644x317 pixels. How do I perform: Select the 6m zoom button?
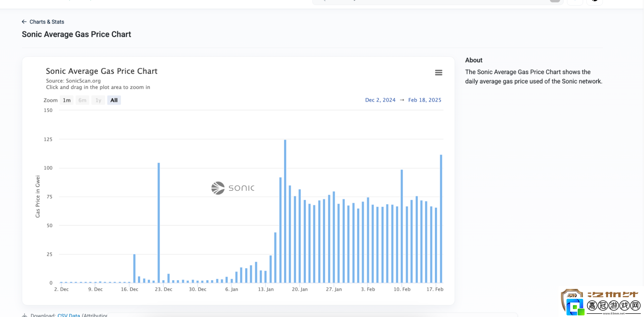pyautogui.click(x=82, y=100)
